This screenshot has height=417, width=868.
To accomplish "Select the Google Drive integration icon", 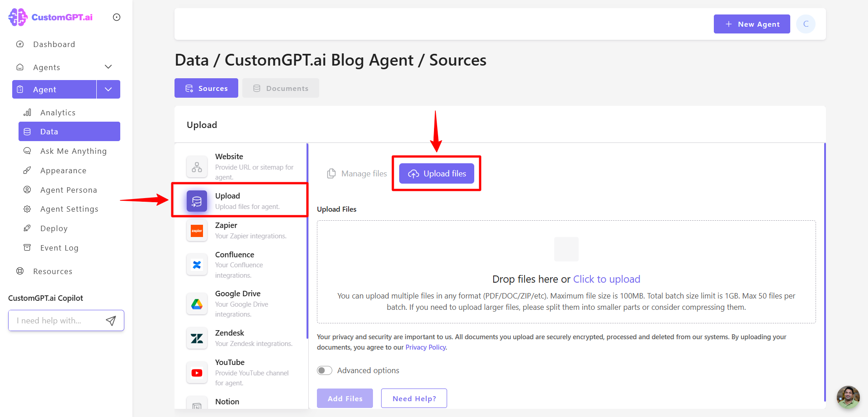I will pos(197,304).
